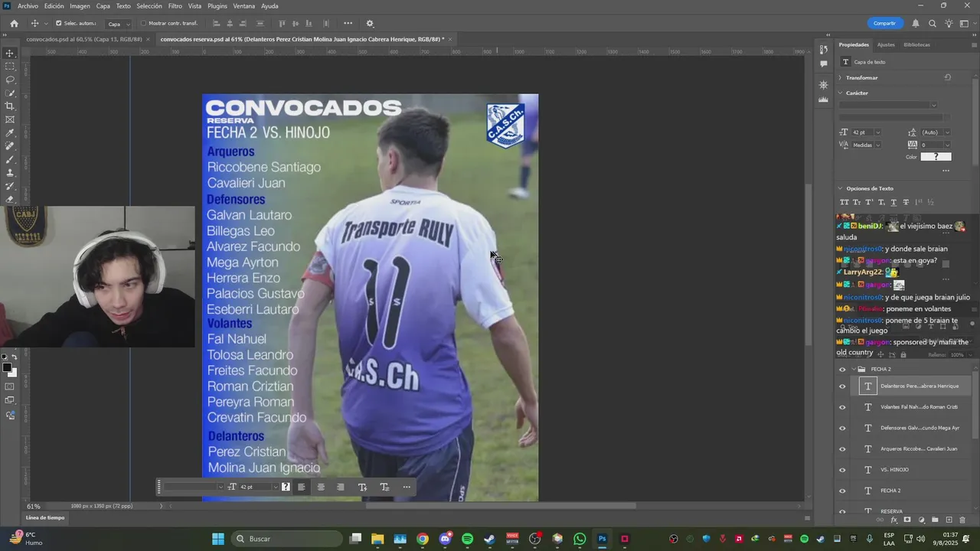This screenshot has height=551, width=980.
Task: Open the History panel icon
Action: [824, 49]
